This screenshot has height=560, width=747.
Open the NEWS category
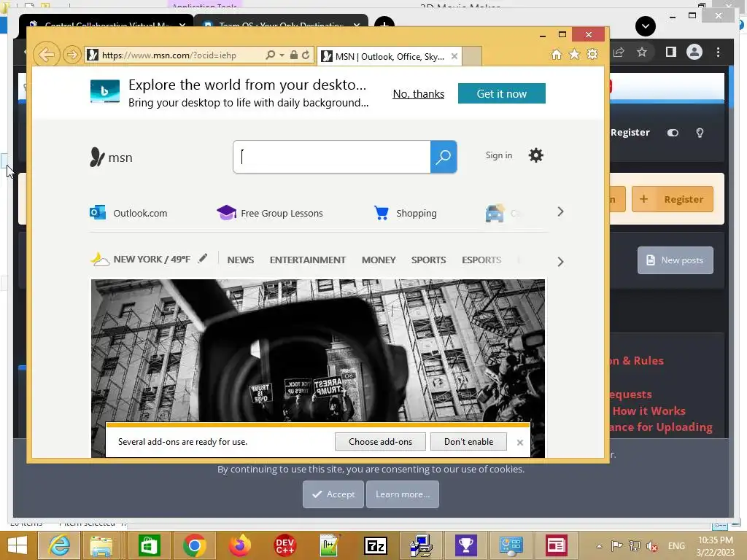pos(241,260)
